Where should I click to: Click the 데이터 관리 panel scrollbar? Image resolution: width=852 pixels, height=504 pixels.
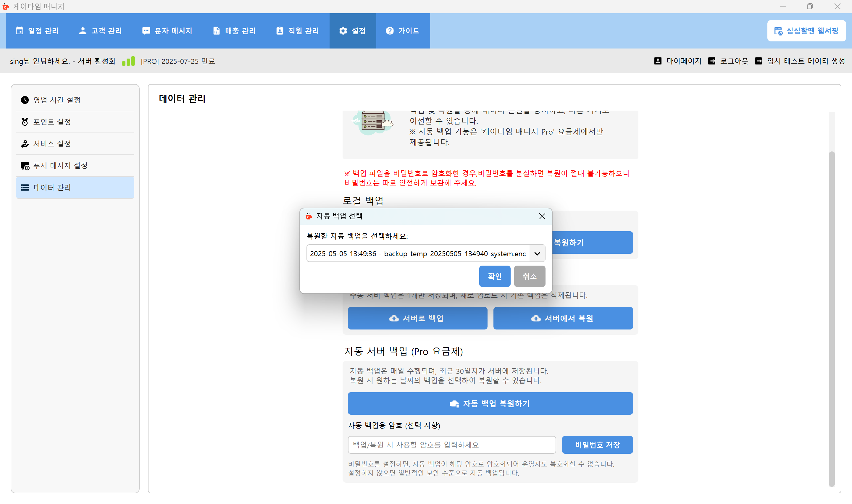(832, 319)
